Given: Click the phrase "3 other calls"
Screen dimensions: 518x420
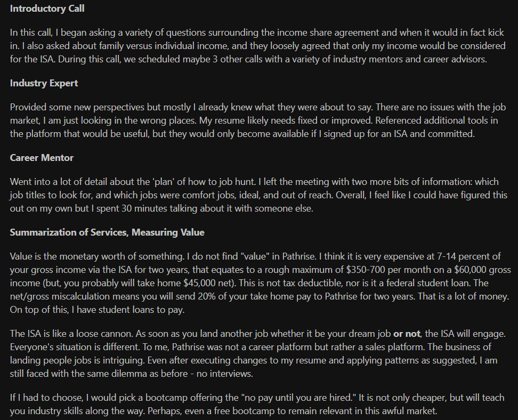Looking at the screenshot, I should click(240, 60).
